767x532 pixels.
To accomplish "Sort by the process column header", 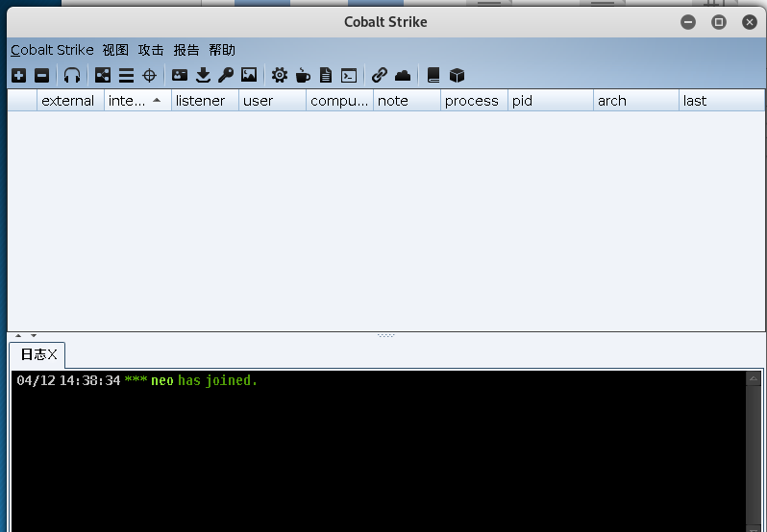I will click(x=474, y=101).
